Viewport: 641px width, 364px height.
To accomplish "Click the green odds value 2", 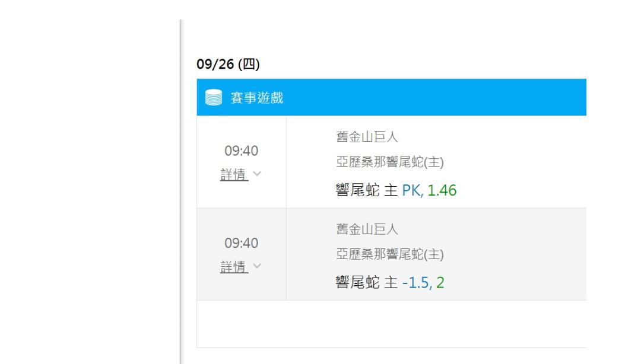I will click(x=440, y=283).
